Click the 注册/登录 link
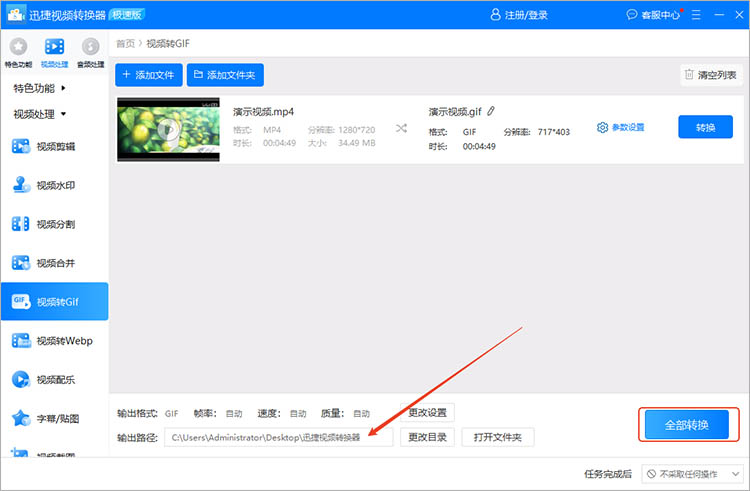 526,15
